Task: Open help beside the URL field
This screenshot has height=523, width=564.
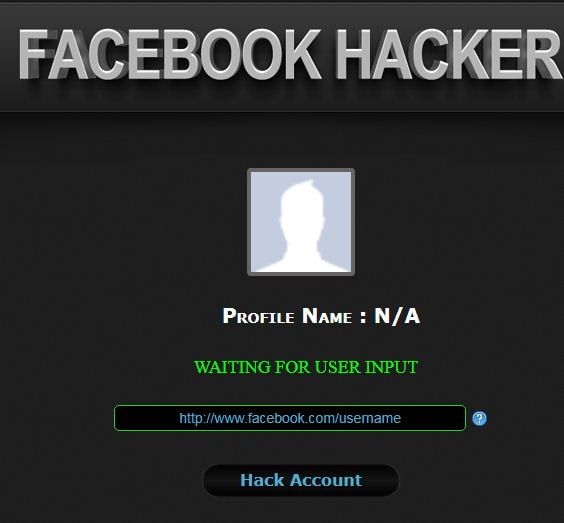Action: (479, 418)
